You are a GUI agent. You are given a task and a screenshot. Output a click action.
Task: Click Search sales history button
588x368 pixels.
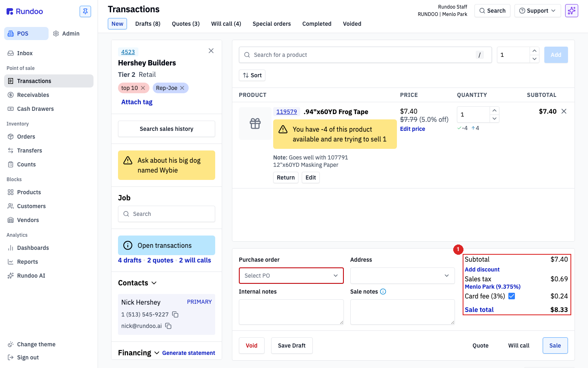coord(167,129)
